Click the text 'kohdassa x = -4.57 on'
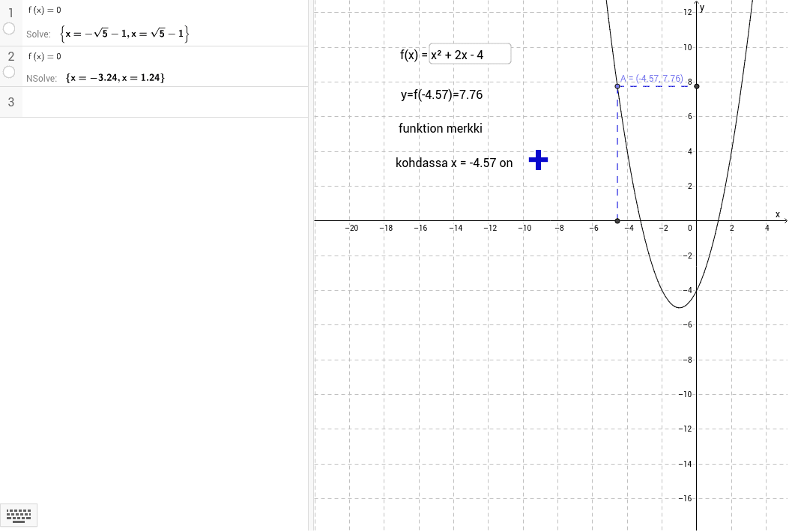This screenshot has height=532, width=789. (x=454, y=163)
